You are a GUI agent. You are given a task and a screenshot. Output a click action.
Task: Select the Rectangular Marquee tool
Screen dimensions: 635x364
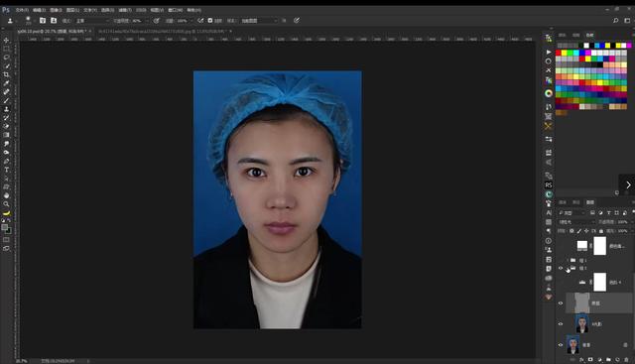pyautogui.click(x=6, y=49)
